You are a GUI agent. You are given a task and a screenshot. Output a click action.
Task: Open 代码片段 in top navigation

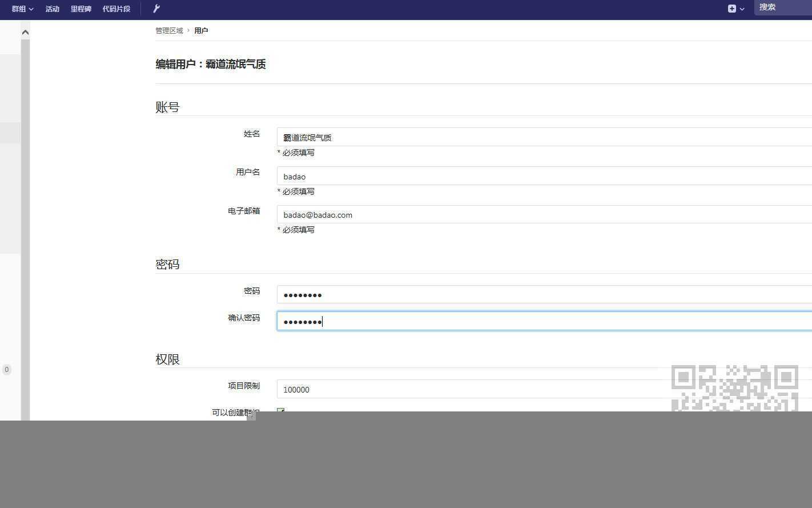(116, 9)
